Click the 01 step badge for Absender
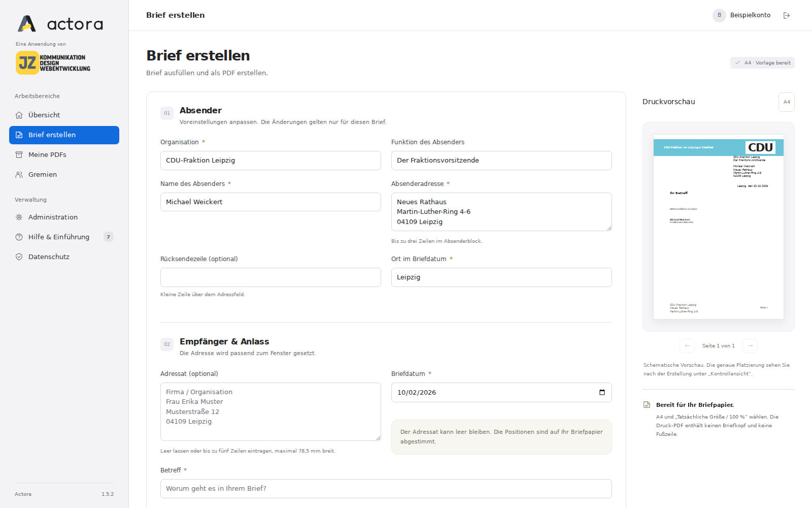812x508 pixels. 167,113
